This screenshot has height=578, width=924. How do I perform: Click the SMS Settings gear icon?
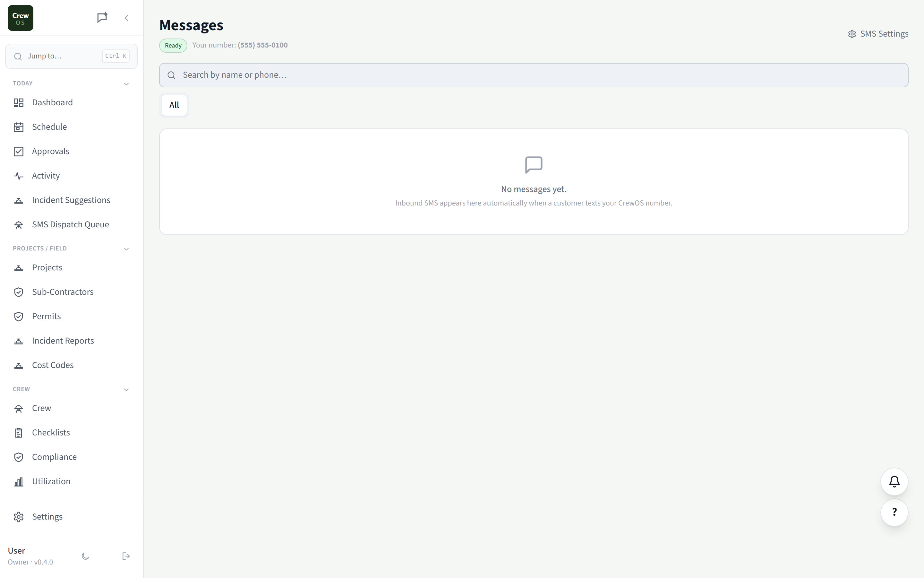[852, 34]
